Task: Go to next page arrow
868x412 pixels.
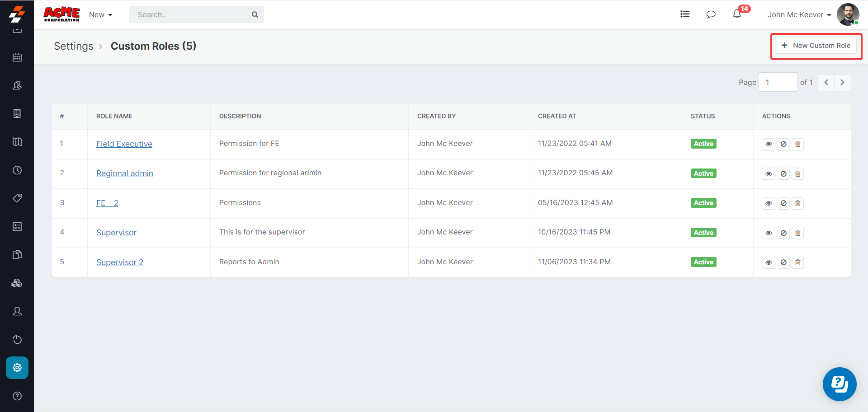Action: click(x=842, y=83)
